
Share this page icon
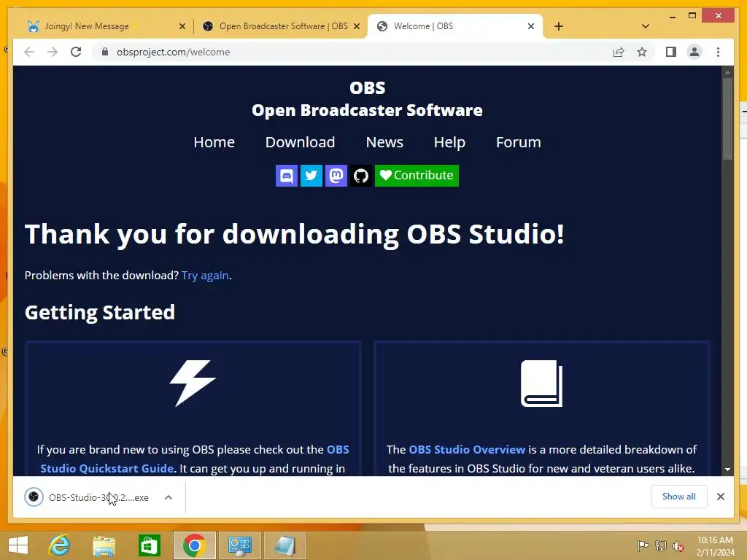click(x=619, y=52)
